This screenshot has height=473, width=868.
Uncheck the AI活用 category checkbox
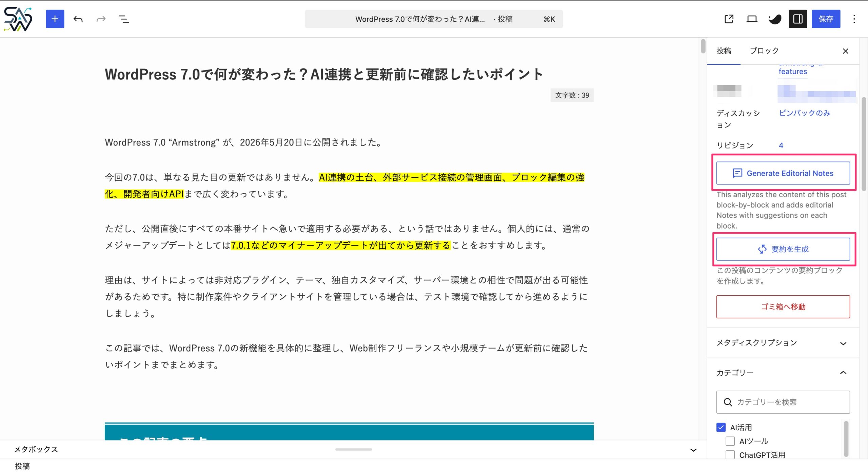[x=721, y=427]
